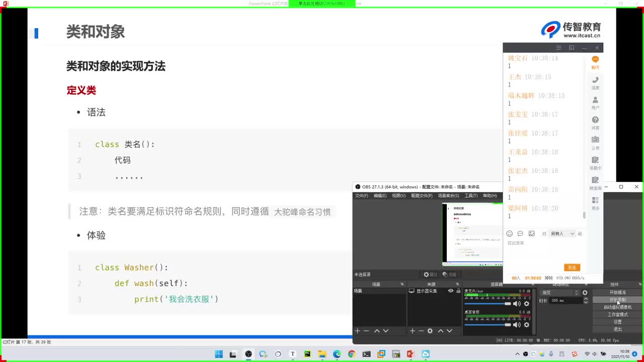Click the add source plus icon in OBS
Viewport: 644px width, 362px height.
pos(413,331)
